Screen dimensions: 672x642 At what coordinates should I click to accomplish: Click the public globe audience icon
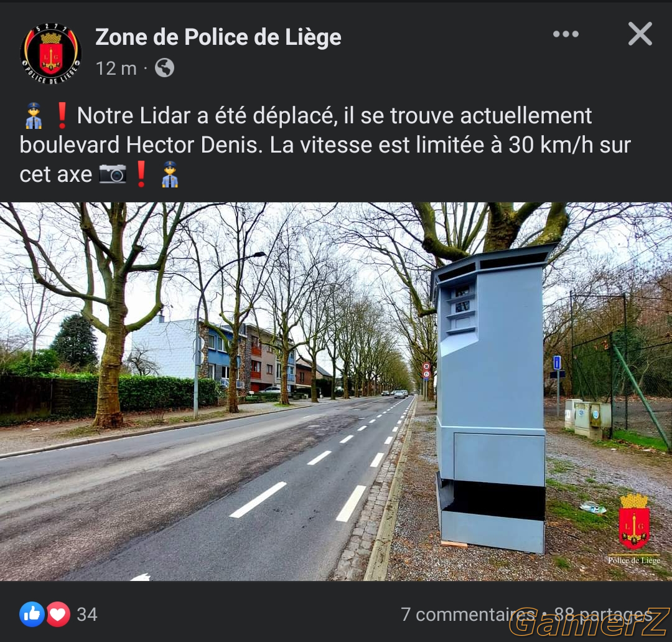tap(164, 68)
